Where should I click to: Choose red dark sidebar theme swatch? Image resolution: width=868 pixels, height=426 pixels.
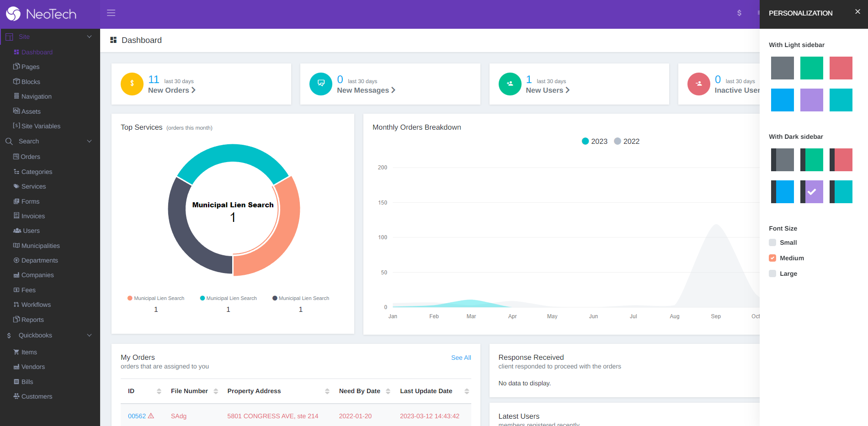click(841, 160)
